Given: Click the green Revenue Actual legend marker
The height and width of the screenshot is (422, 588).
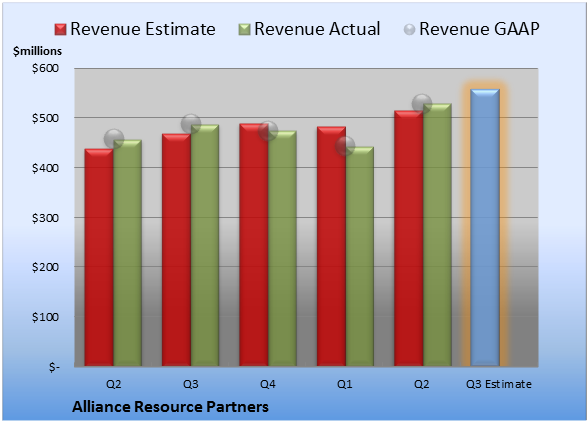Looking at the screenshot, I should tap(244, 30).
